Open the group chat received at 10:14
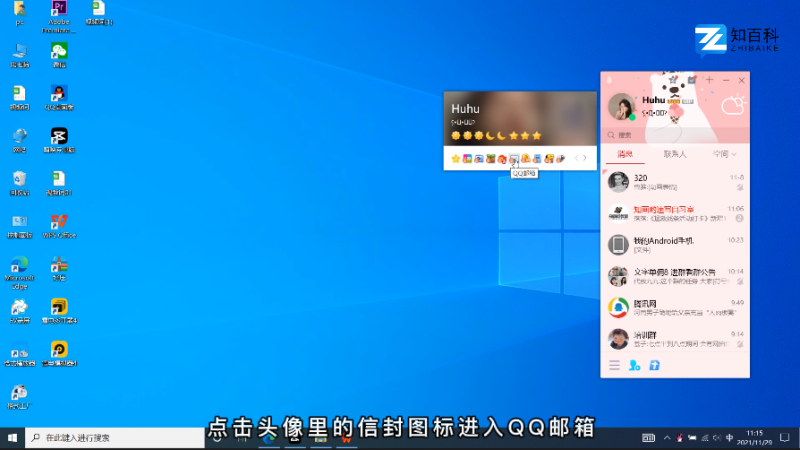800x450 pixels. pyautogui.click(x=675, y=276)
